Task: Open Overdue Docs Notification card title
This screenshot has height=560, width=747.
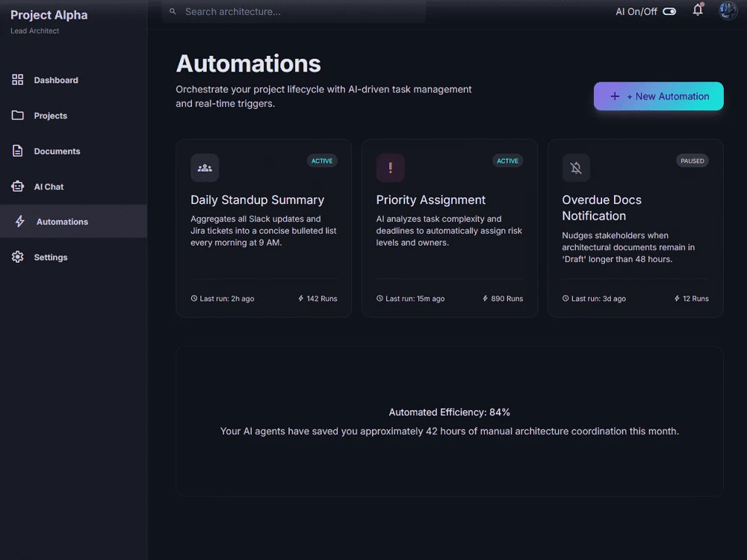Action: point(601,208)
